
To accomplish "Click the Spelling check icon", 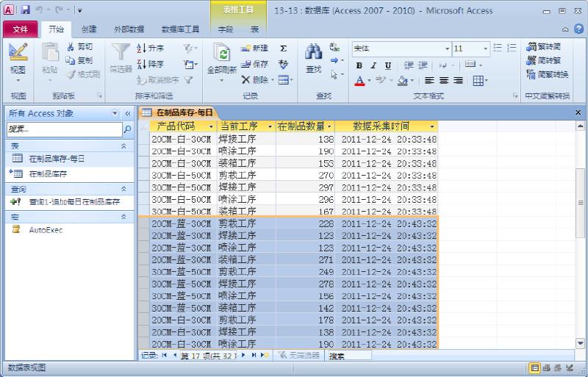I will pos(284,64).
